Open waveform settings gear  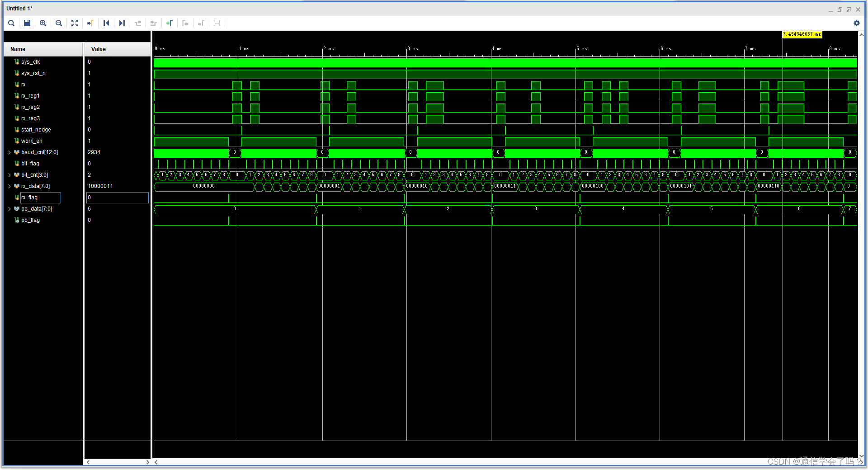click(856, 23)
